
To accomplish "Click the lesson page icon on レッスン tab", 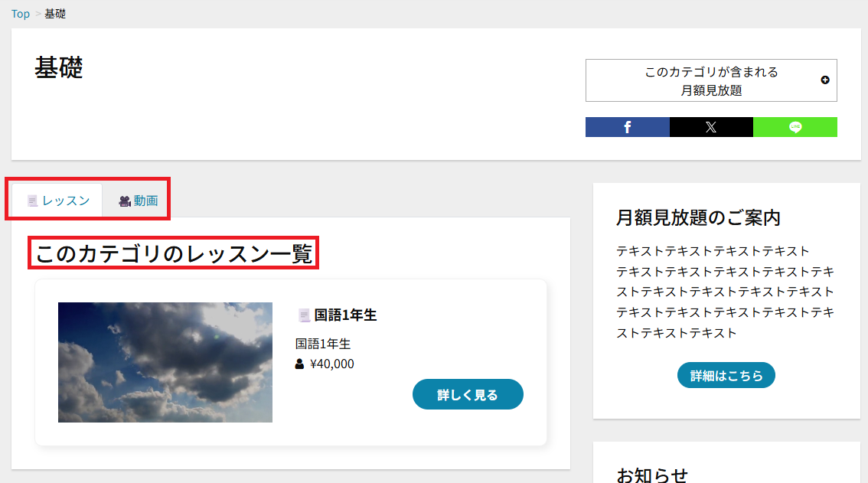I will pos(32,201).
